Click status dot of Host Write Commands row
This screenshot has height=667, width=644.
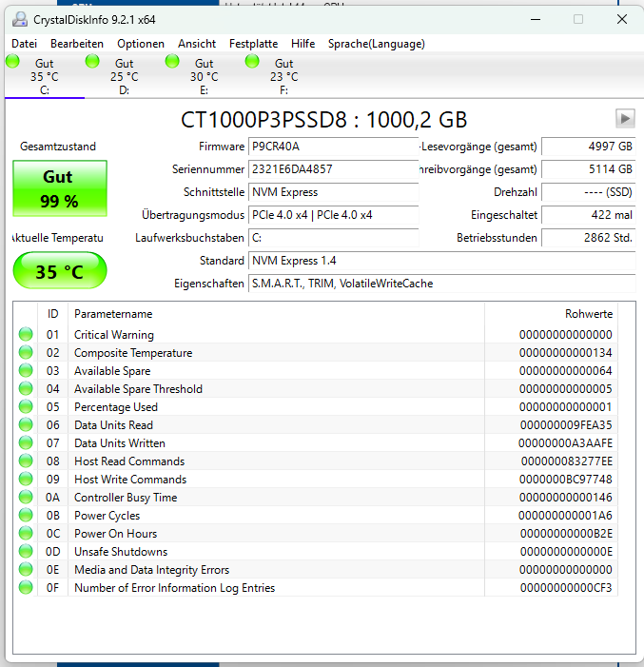click(x=26, y=479)
